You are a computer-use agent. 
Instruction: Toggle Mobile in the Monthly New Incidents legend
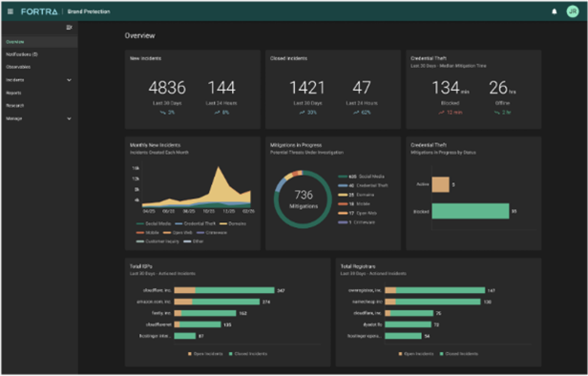tap(148, 233)
